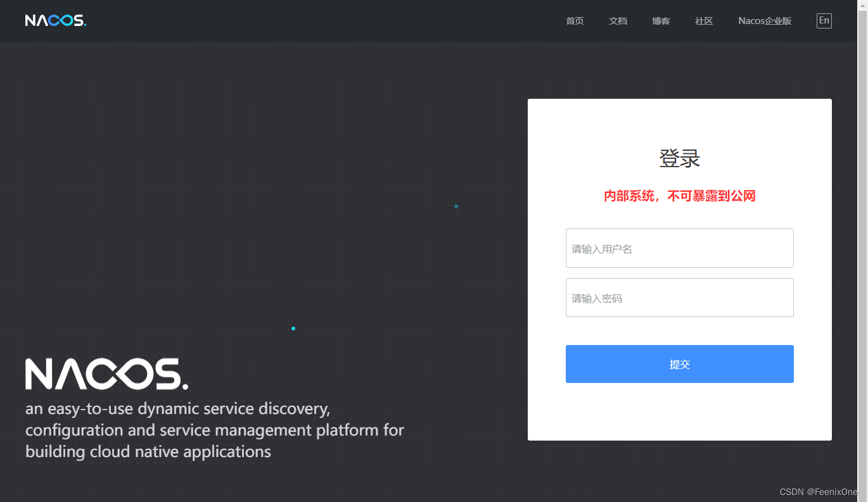Viewport: 868px width, 502px height.
Task: Go to the 博客 page
Action: pos(661,21)
